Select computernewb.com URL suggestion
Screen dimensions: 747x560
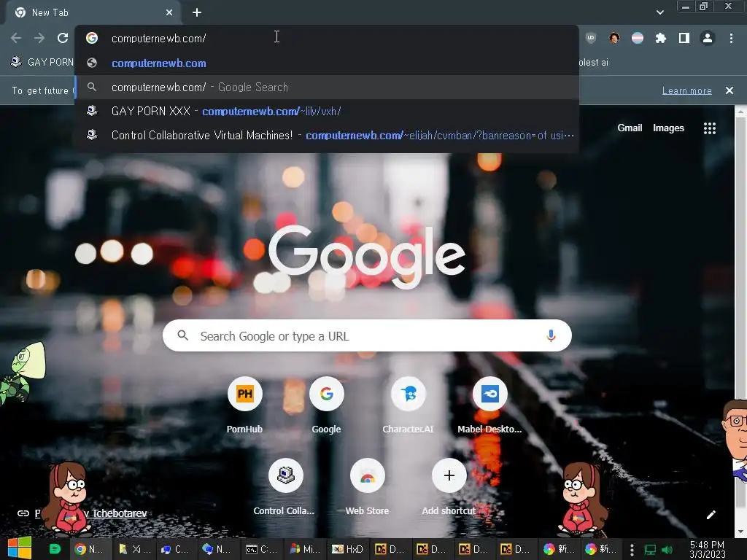[327, 63]
